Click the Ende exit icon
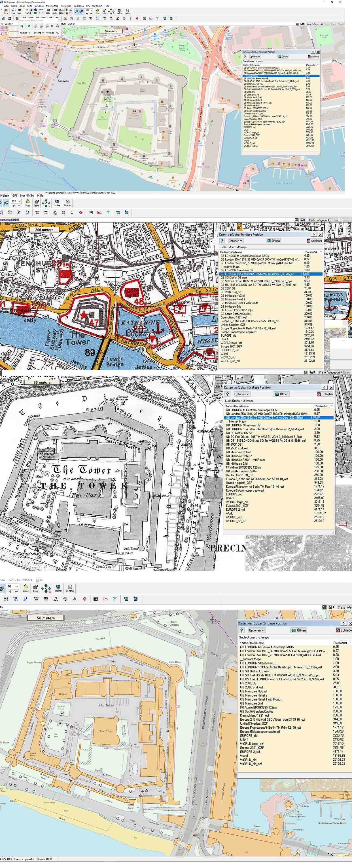The image size is (352, 868). (x=5, y=11)
